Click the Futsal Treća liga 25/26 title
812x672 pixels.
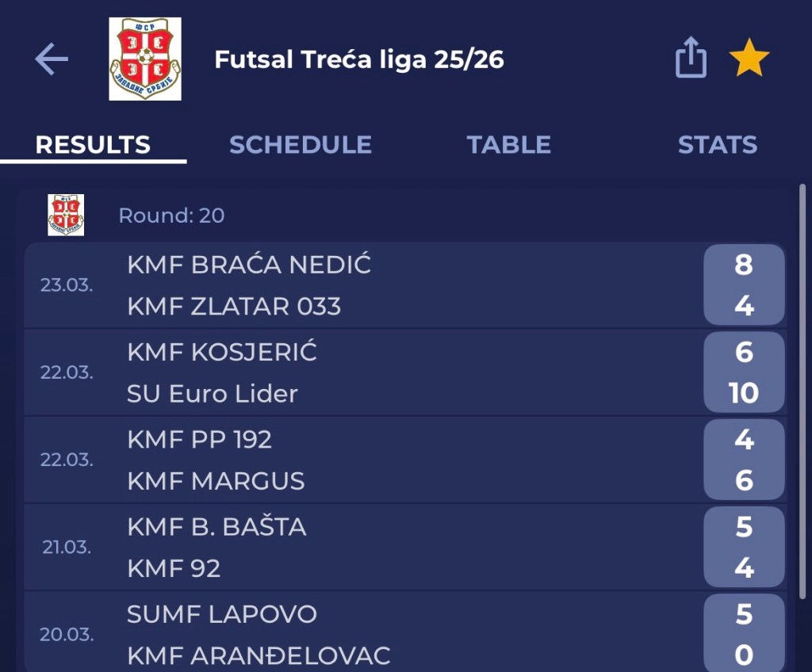pos(359,59)
